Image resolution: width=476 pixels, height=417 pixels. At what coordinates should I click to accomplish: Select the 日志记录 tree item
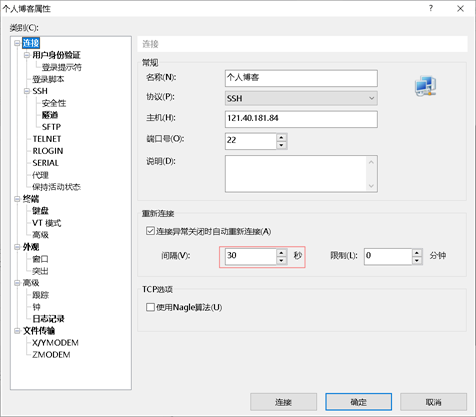tap(48, 319)
